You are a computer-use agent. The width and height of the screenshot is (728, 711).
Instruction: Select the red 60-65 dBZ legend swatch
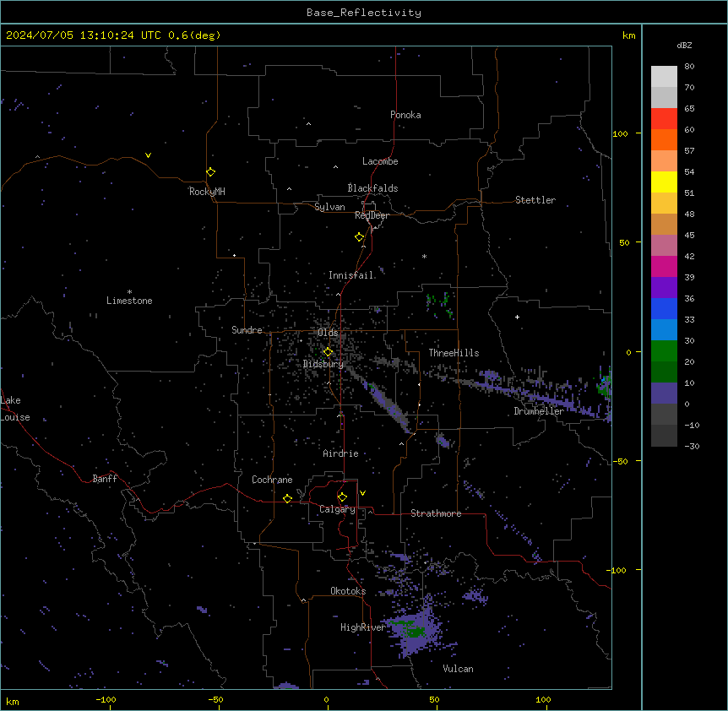pyautogui.click(x=664, y=119)
